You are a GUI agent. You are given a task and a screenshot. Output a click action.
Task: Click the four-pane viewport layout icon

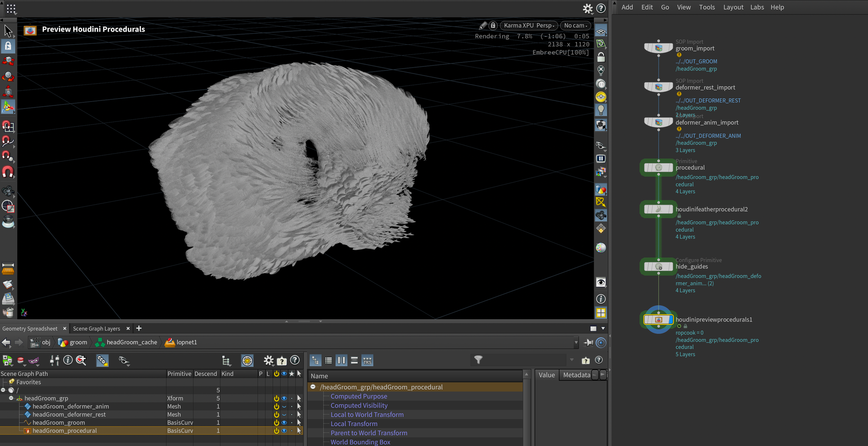(x=601, y=313)
